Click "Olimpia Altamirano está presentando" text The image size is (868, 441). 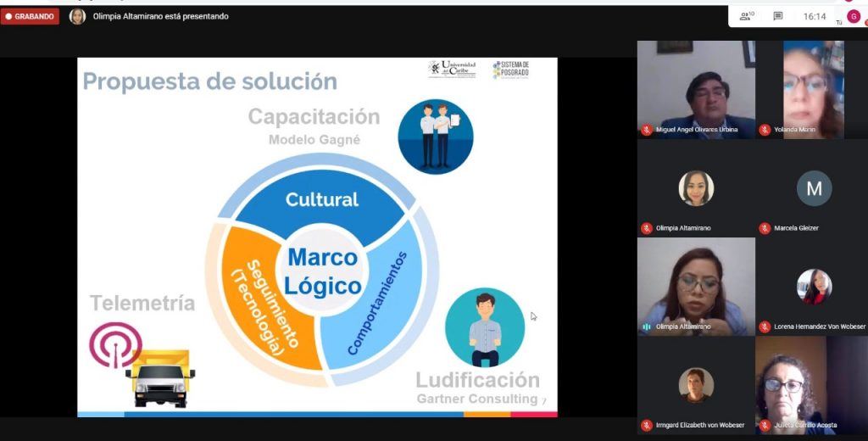(160, 16)
